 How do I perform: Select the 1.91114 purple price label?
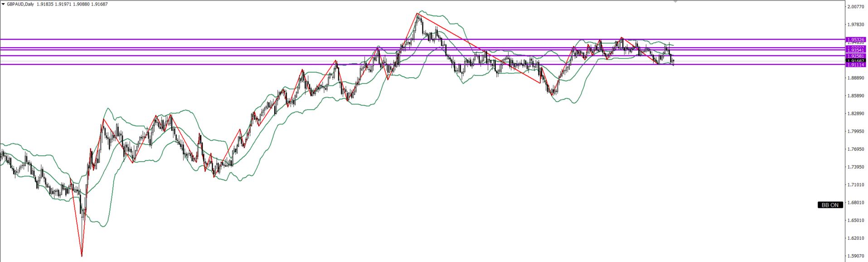(855, 65)
